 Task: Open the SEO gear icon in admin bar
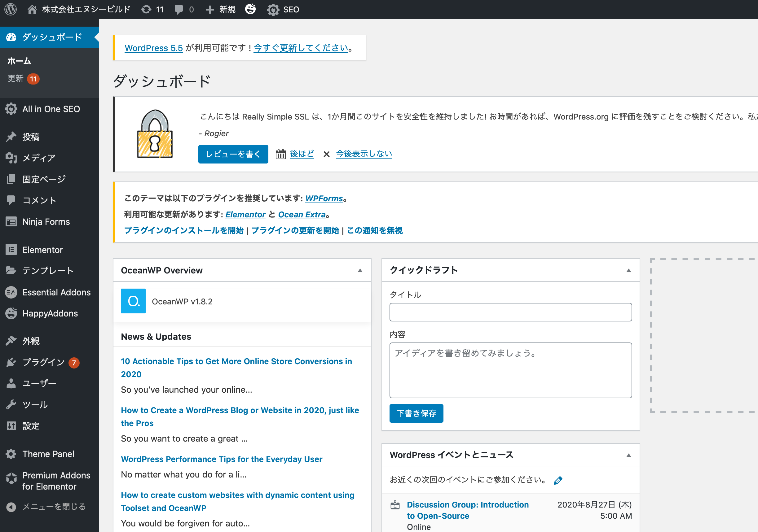click(x=273, y=10)
